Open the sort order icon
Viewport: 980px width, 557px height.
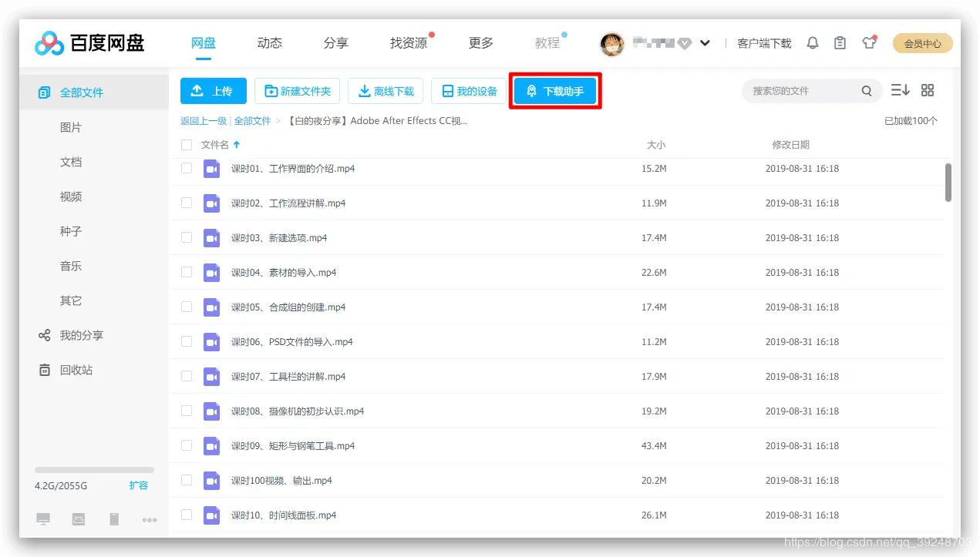(900, 90)
